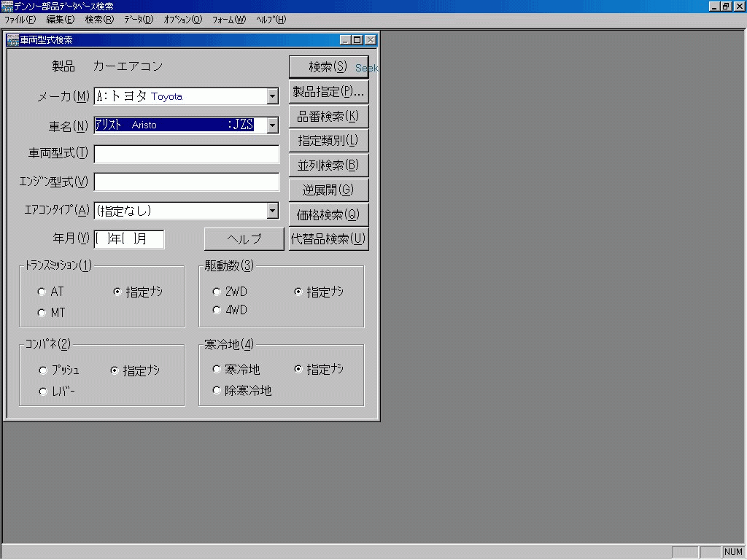Open the 製品指定(P) product specification dialog

pyautogui.click(x=328, y=91)
